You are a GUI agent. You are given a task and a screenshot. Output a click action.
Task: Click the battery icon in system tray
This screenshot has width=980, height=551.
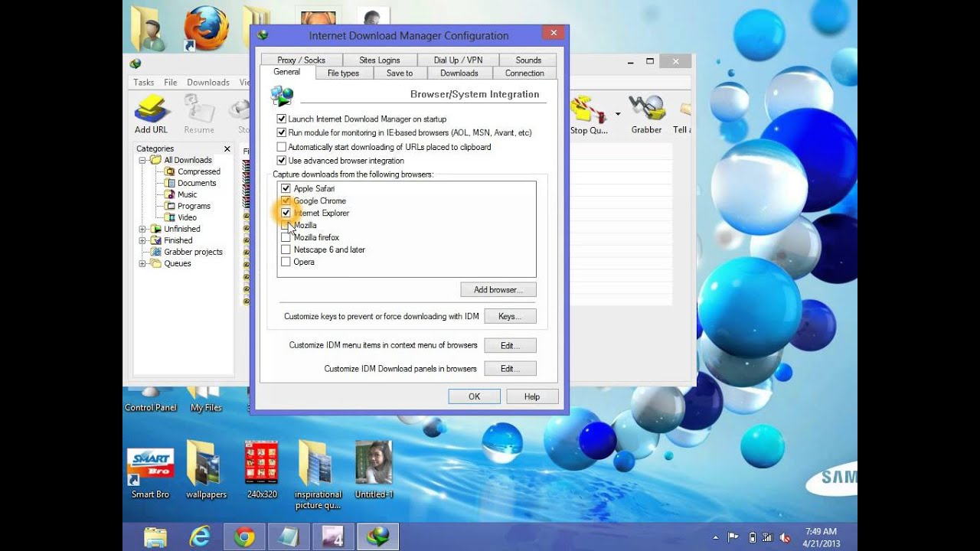pos(751,537)
